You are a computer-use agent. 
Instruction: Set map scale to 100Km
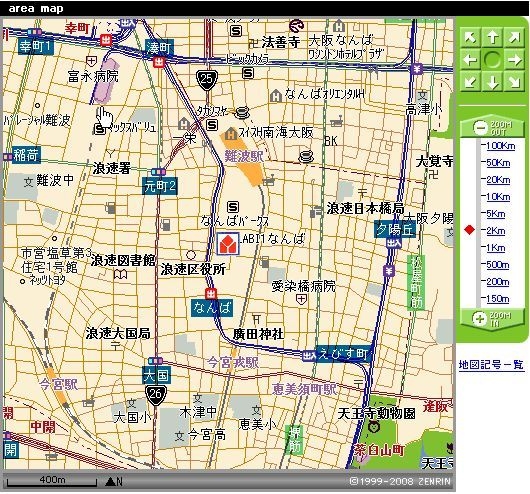click(x=500, y=146)
